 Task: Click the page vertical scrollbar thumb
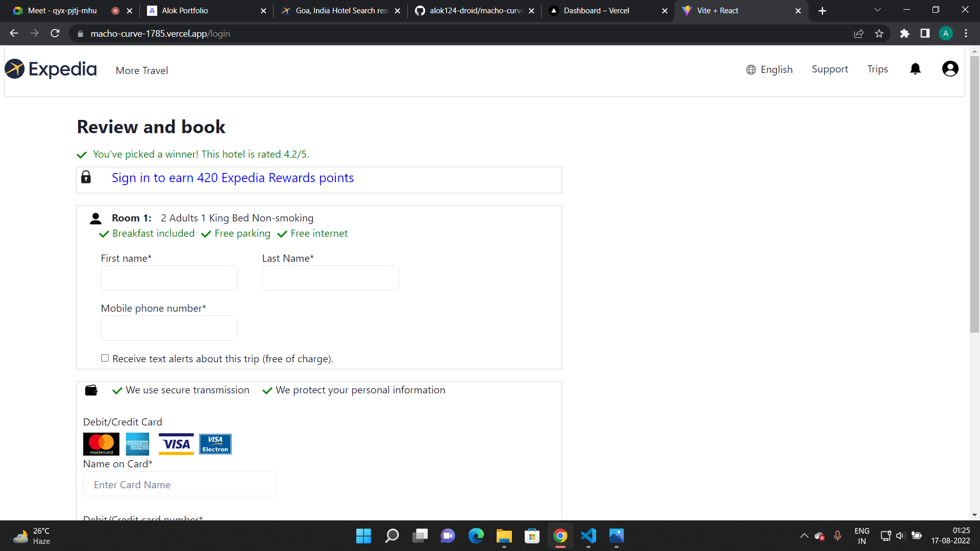coord(974,194)
